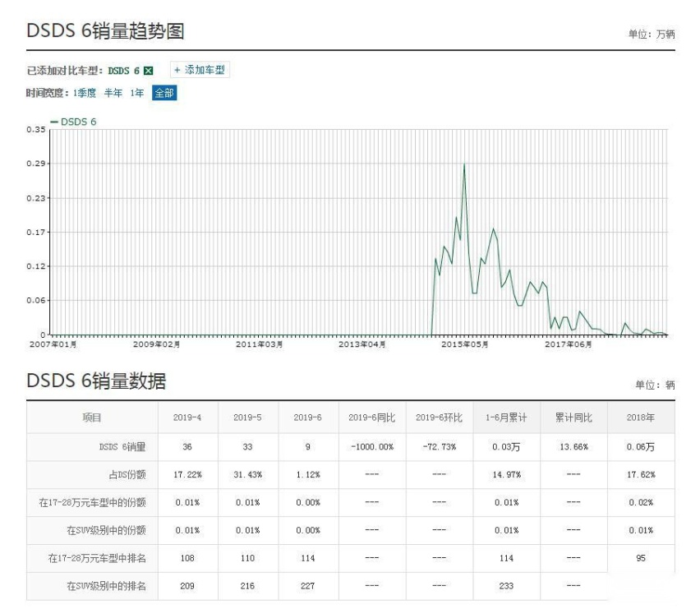
Task: Click the 2018年 column header
Action: point(641,418)
